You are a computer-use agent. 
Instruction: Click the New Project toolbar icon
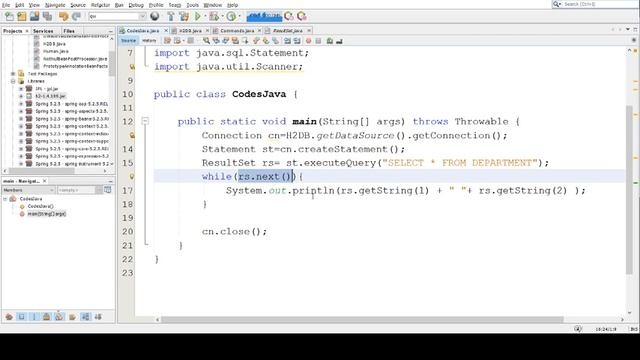coord(22,16)
